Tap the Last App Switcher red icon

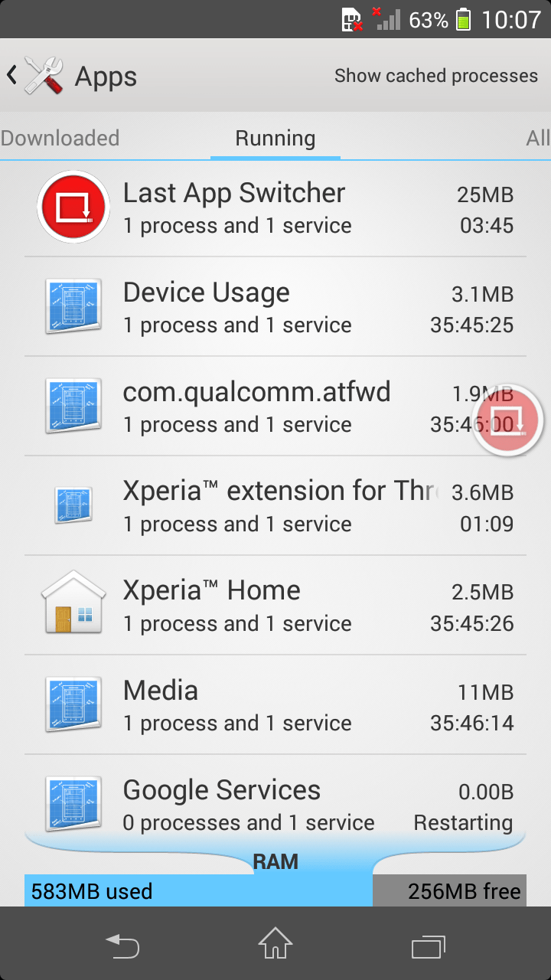(x=73, y=207)
